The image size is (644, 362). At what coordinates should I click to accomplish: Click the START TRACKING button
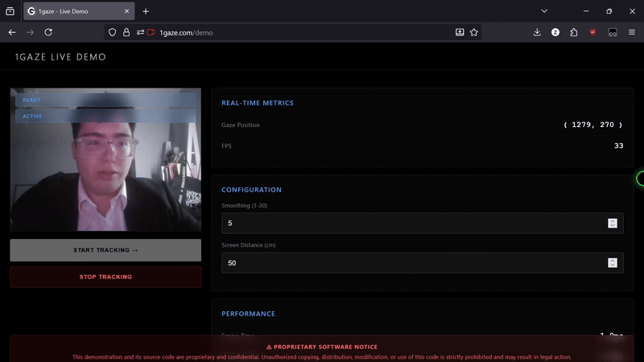(x=105, y=250)
